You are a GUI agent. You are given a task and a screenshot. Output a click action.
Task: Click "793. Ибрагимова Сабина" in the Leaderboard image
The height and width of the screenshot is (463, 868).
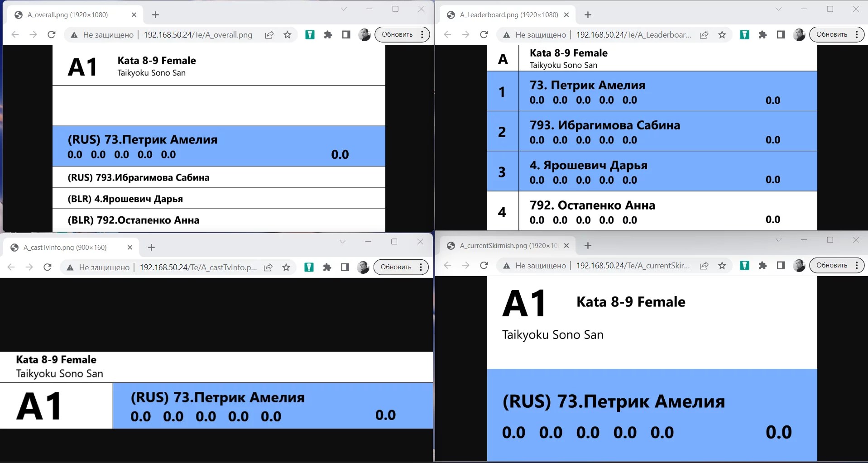point(605,125)
